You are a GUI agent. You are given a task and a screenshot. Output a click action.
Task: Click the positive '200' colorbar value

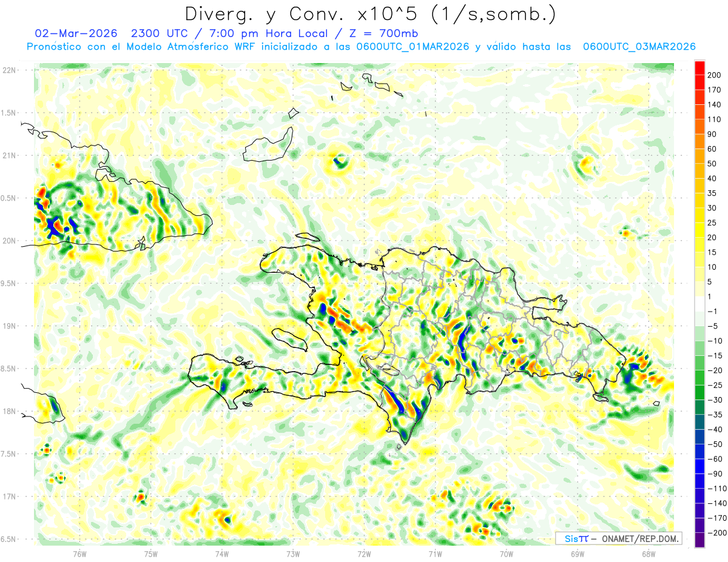(715, 75)
